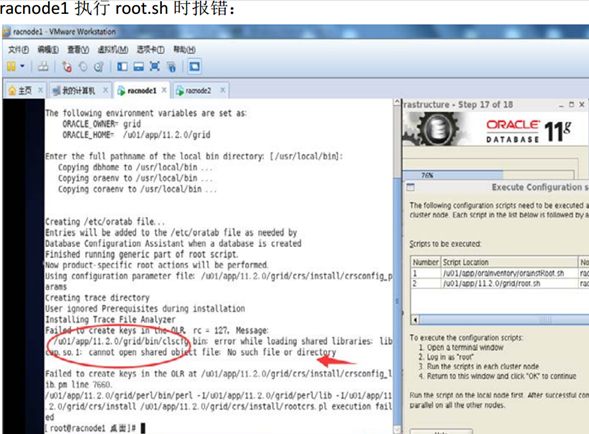Open the 帮助(H) menu
Image resolution: width=589 pixels, height=434 pixels.
pyautogui.click(x=184, y=49)
